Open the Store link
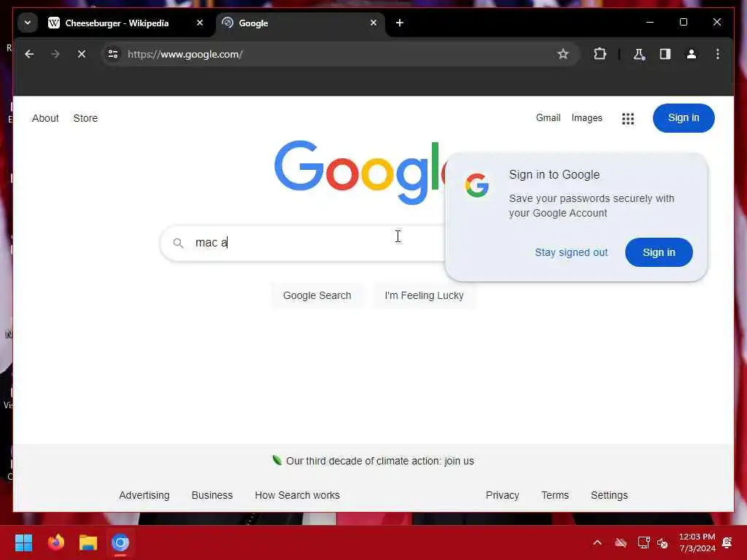This screenshot has height=560, width=747. [85, 118]
